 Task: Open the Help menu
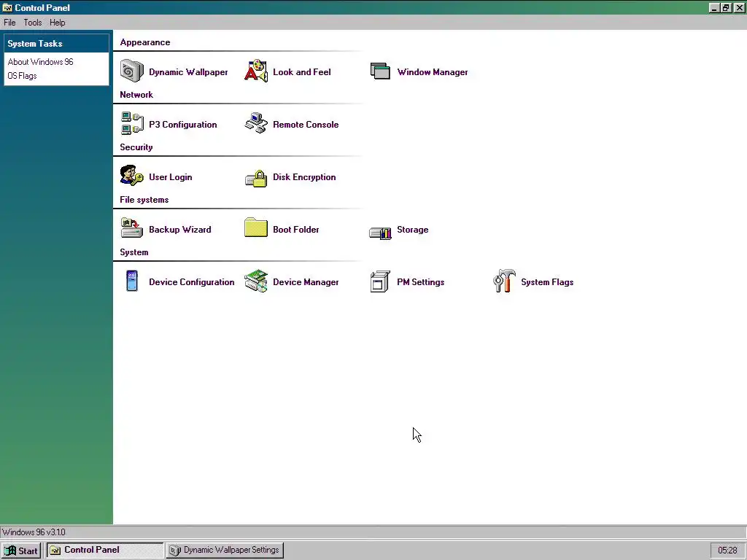coord(57,23)
